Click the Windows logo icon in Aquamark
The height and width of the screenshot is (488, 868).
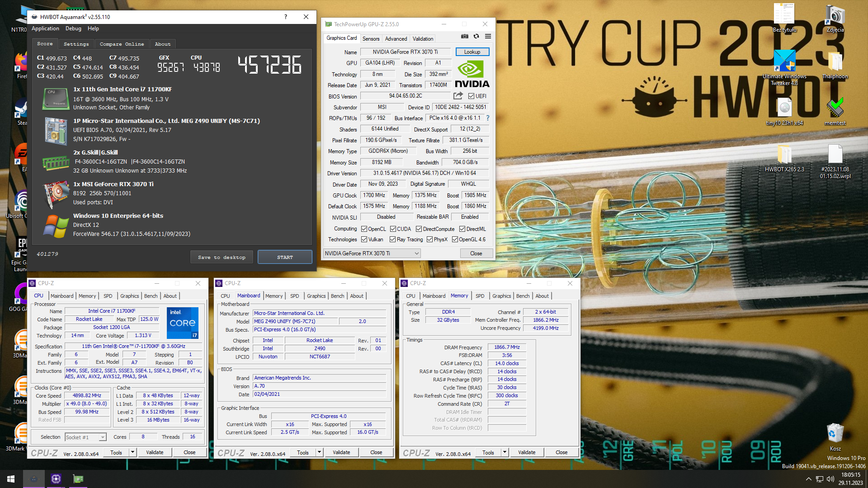pos(56,226)
